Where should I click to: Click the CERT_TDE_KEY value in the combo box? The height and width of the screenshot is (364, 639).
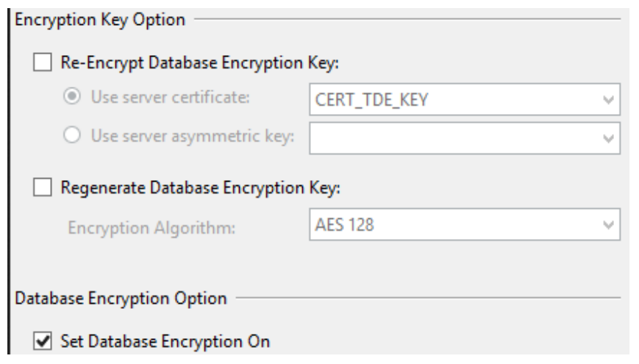pos(371,99)
